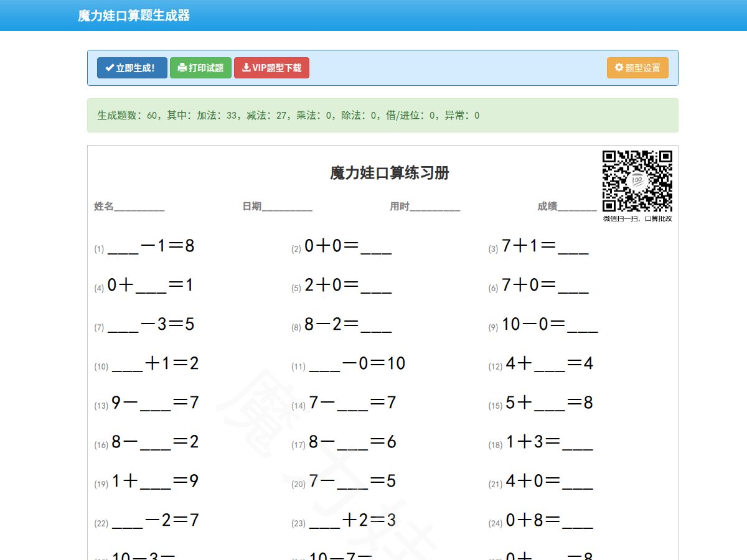Download VIP题型下载 question types

[271, 68]
